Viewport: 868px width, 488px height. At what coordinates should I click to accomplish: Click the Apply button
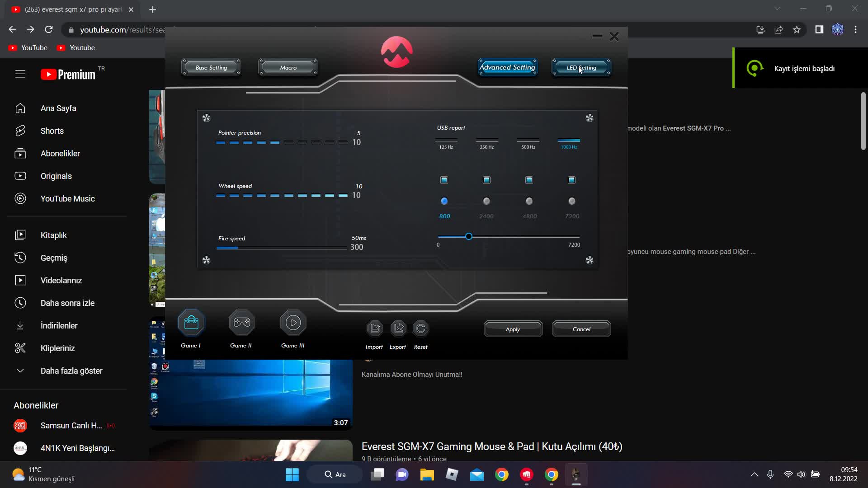[x=513, y=328]
